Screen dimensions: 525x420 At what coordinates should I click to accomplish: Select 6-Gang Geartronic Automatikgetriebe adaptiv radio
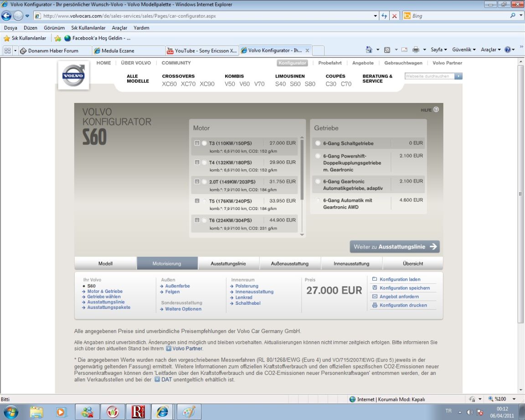pyautogui.click(x=318, y=181)
